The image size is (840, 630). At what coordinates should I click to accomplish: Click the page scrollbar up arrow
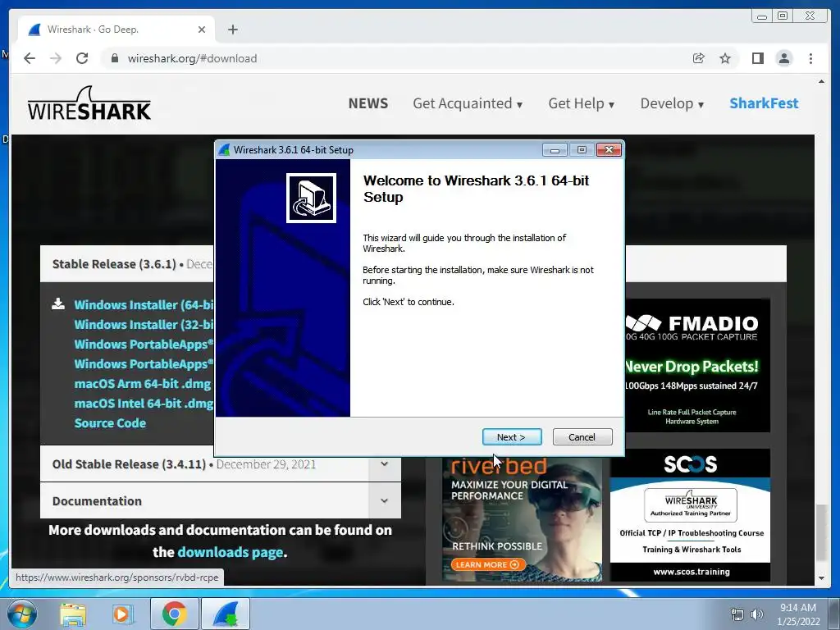point(821,82)
